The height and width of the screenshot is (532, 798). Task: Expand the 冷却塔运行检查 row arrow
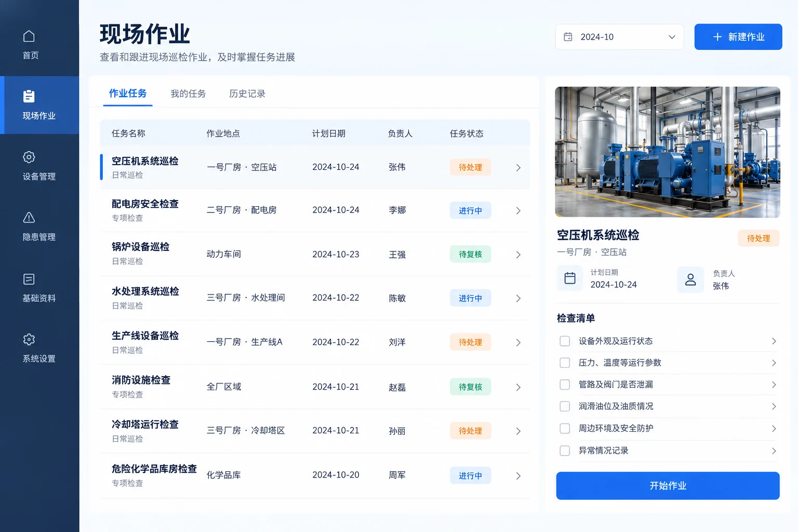tap(518, 431)
